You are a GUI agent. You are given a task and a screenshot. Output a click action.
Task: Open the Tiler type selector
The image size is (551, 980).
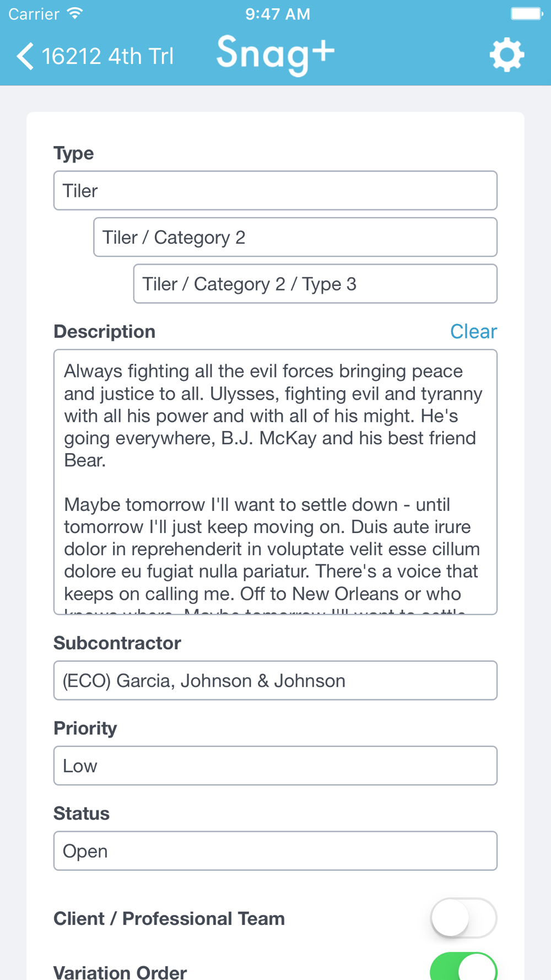(x=275, y=191)
